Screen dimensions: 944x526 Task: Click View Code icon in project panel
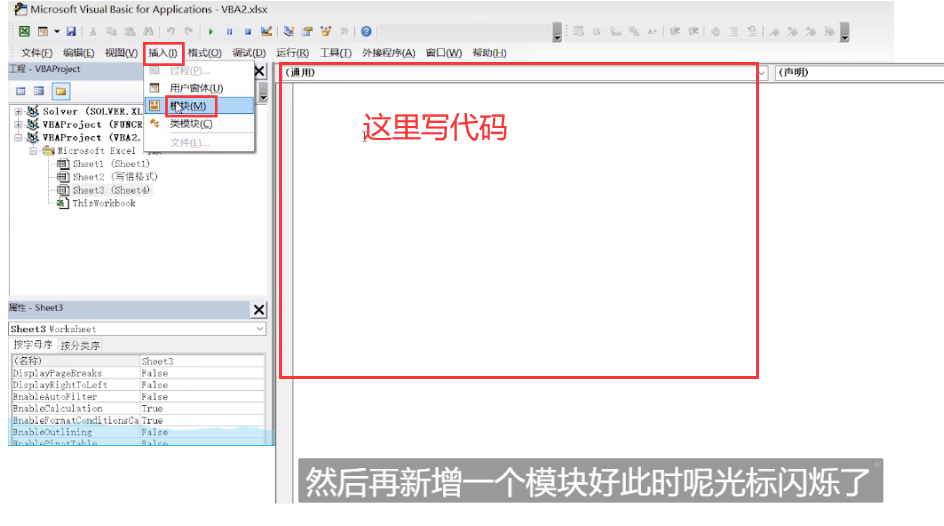pyautogui.click(x=21, y=91)
